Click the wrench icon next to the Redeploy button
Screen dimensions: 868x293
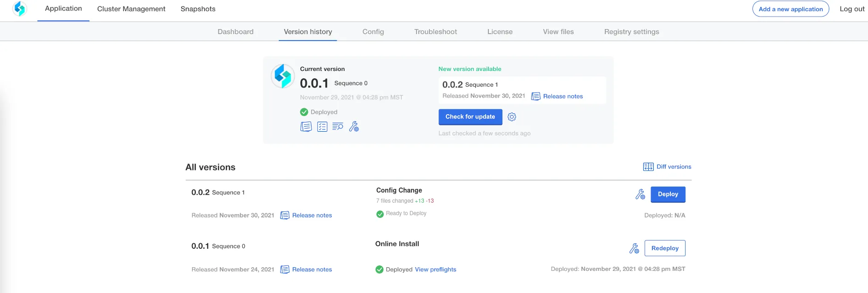click(x=634, y=248)
